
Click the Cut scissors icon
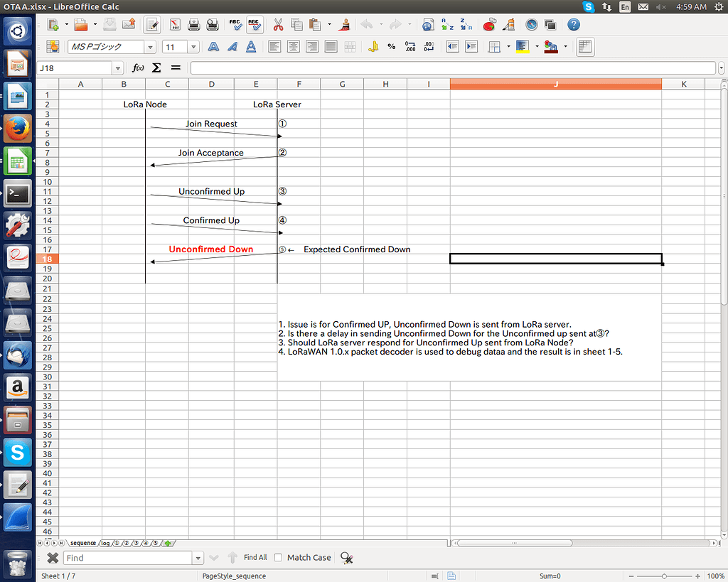tap(278, 25)
